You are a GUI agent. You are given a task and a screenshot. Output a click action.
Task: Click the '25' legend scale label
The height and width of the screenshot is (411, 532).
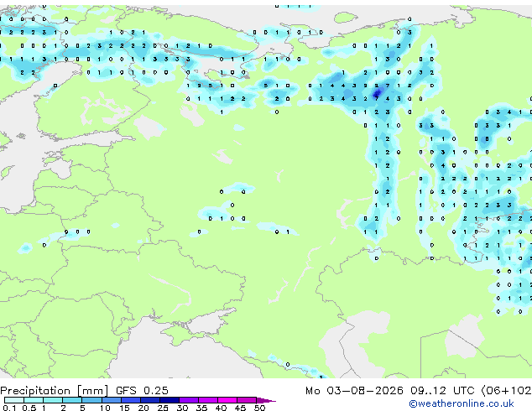click(x=163, y=408)
